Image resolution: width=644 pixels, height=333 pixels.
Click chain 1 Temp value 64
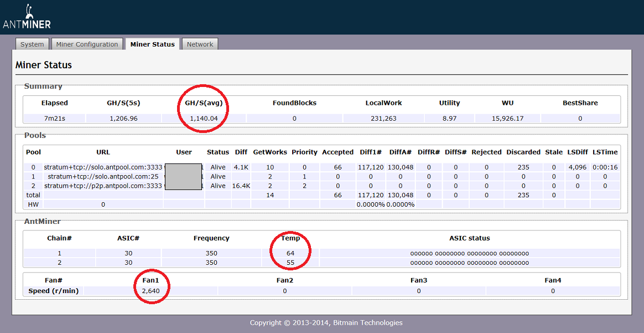290,253
